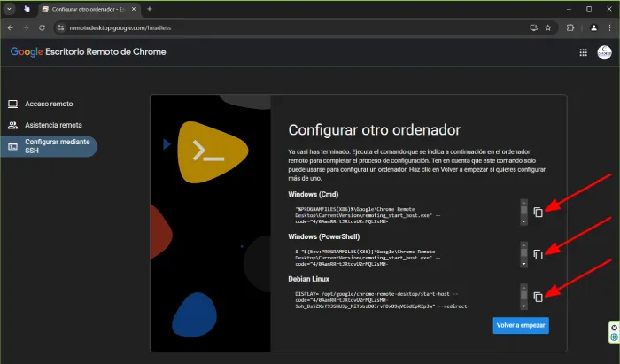Click the Windows (Cmd) command text

tap(368, 215)
